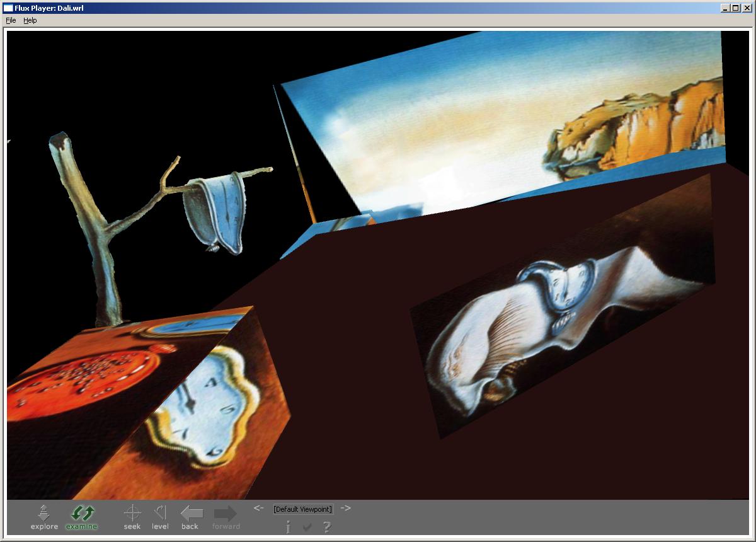Select the examine navigation mode
The image size is (756, 542).
click(82, 517)
